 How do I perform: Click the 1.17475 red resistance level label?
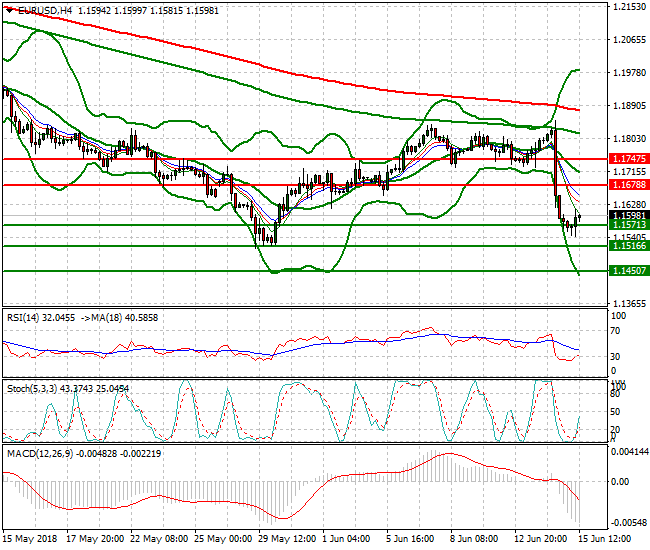(629, 158)
